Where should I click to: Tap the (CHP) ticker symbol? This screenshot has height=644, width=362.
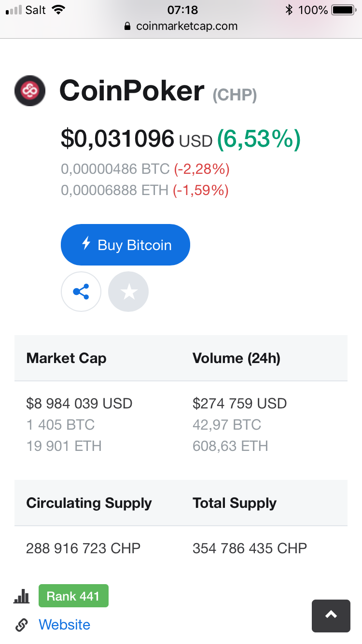[235, 95]
